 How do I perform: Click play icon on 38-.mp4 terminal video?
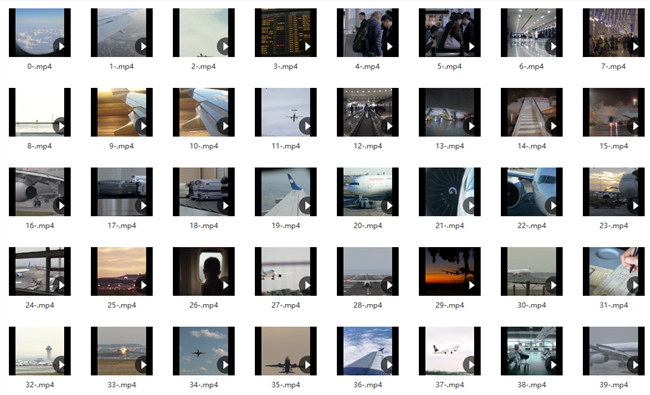point(553,365)
